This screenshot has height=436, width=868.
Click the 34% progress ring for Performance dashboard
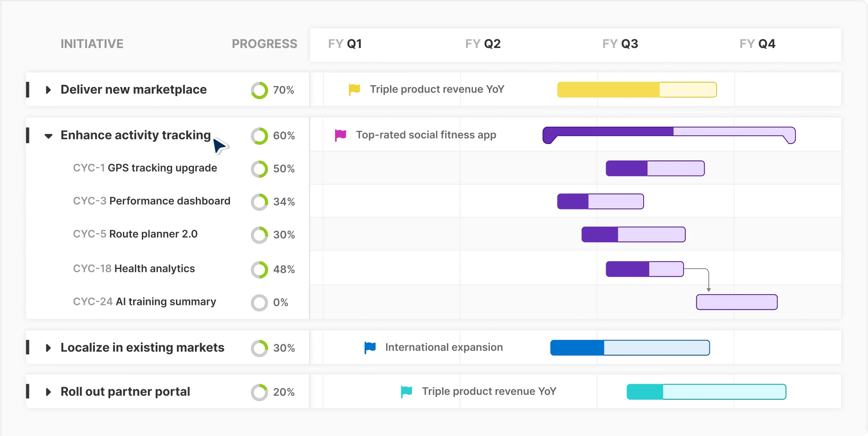tap(259, 202)
